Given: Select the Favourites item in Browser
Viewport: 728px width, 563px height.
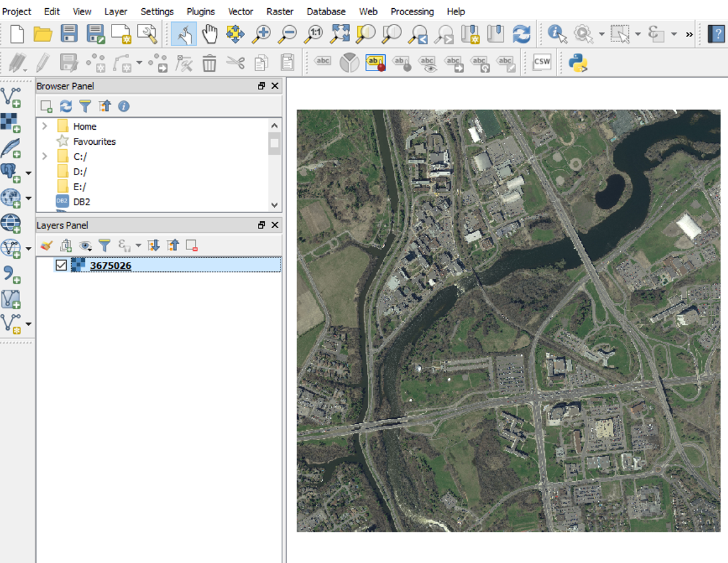Looking at the screenshot, I should [94, 142].
